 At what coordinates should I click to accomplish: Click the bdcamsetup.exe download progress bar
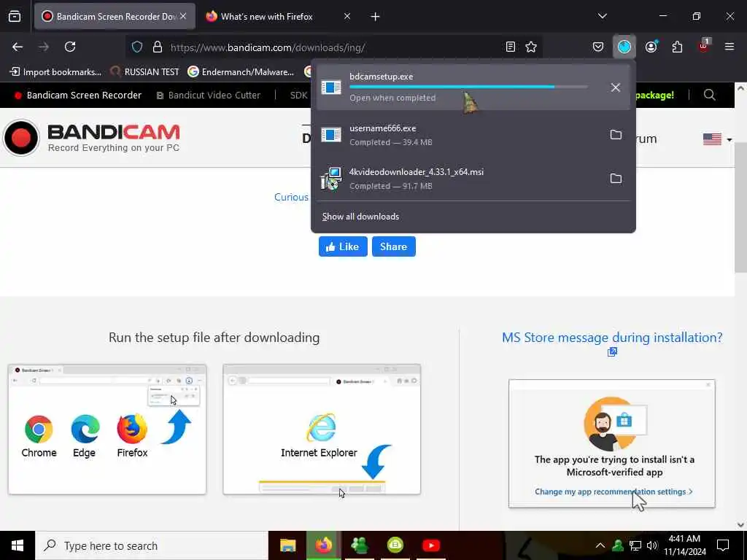pos(468,87)
